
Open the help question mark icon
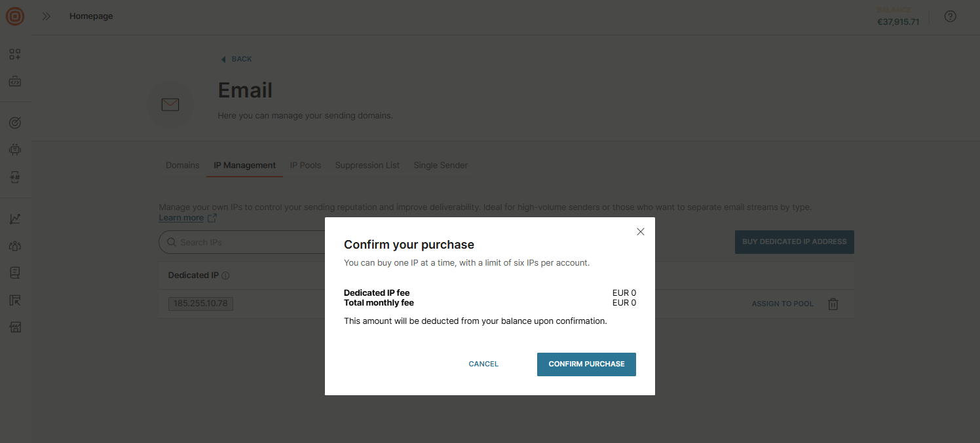pyautogui.click(x=950, y=16)
